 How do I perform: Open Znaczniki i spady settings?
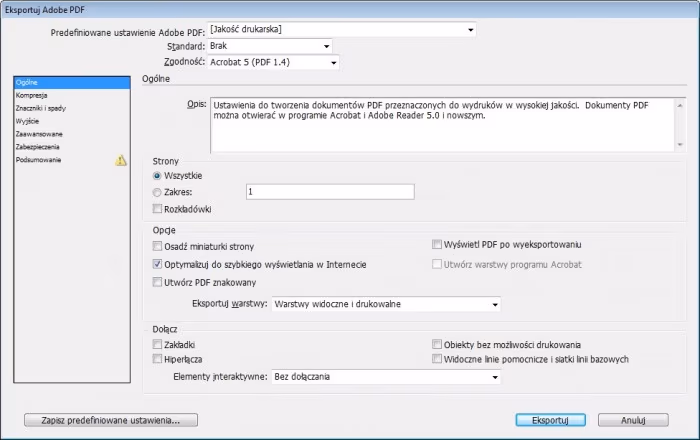point(72,108)
